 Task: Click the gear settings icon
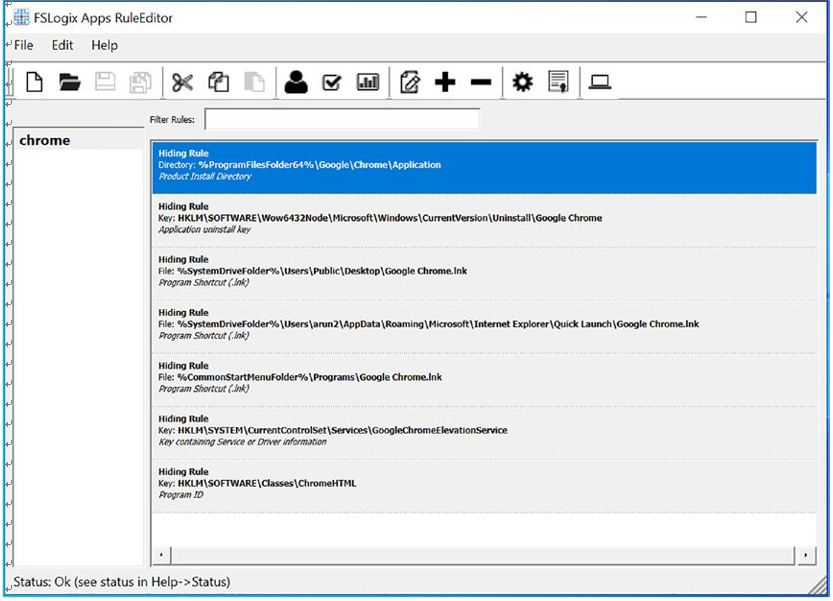[x=522, y=82]
